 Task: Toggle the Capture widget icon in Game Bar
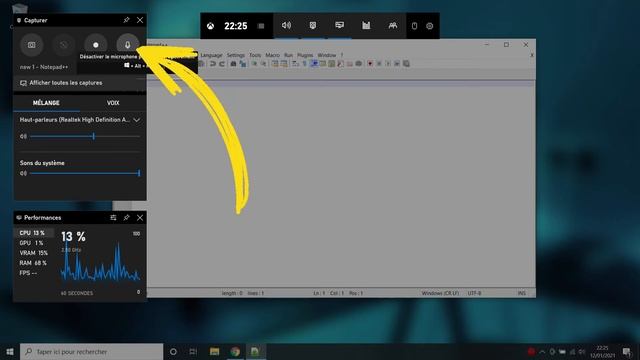click(313, 25)
